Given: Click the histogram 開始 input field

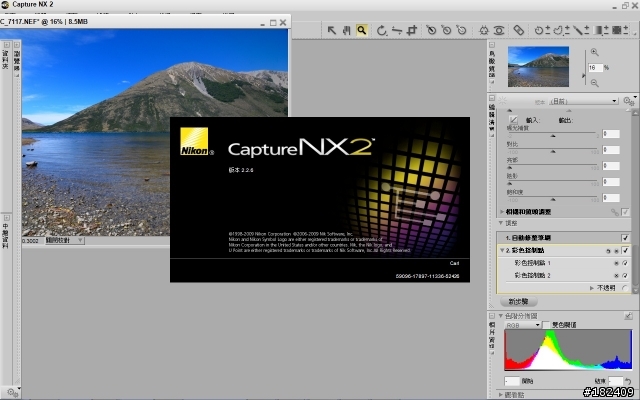Looking at the screenshot, I should click(512, 381).
